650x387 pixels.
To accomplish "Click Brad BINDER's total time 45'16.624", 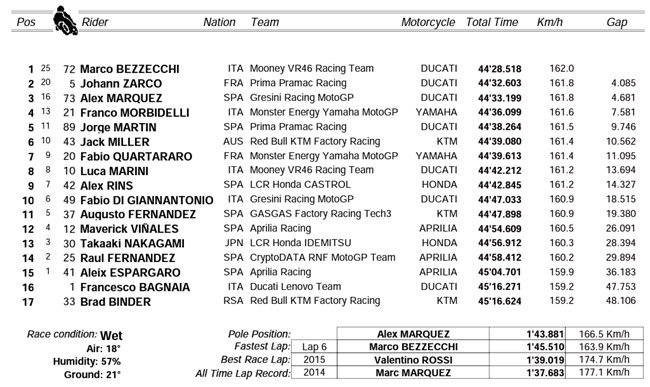I will (500, 301).
